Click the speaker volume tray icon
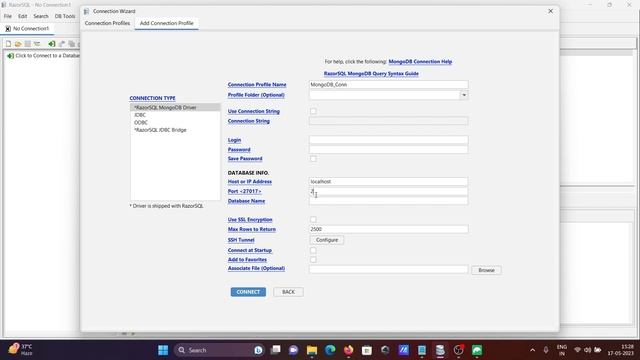The height and width of the screenshot is (360, 640). click(x=587, y=350)
